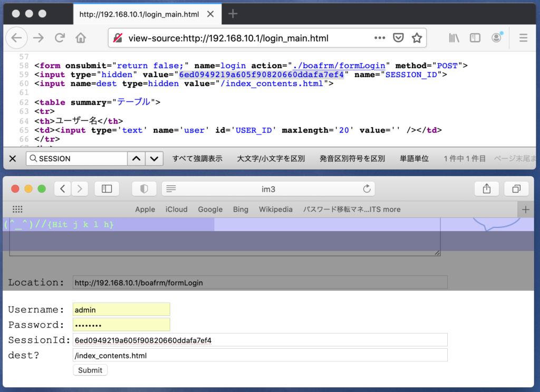Open the Firefox hamburger menu
This screenshot has width=540, height=392.
(523, 38)
